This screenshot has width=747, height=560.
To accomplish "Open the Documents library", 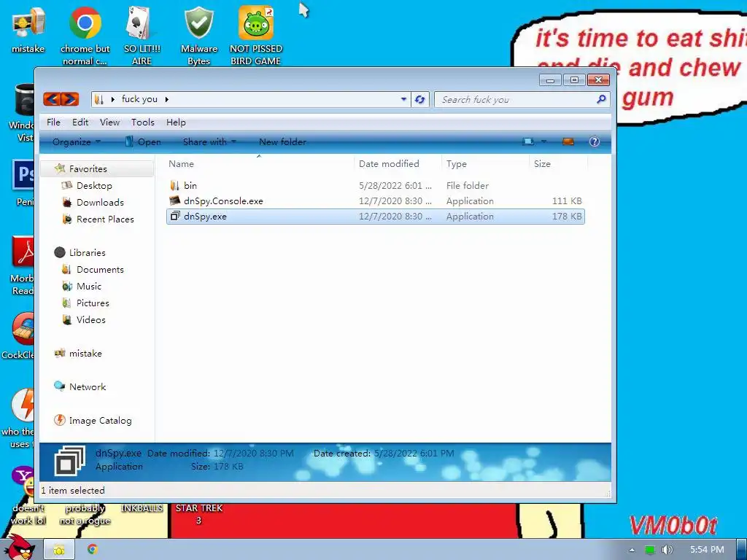I will point(100,270).
